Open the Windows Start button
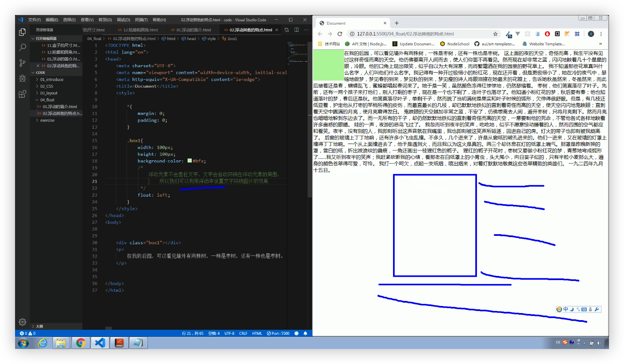 point(23,343)
